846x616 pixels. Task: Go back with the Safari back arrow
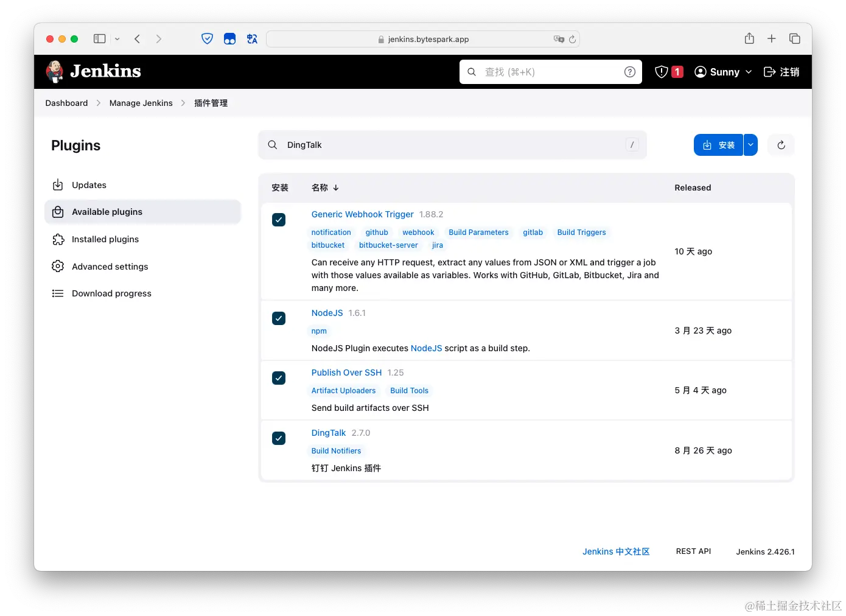(138, 39)
